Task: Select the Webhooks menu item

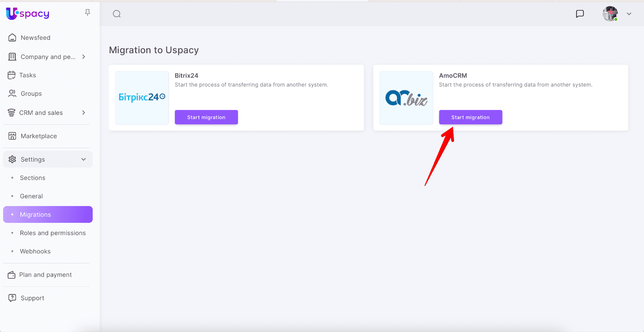Action: tap(35, 252)
